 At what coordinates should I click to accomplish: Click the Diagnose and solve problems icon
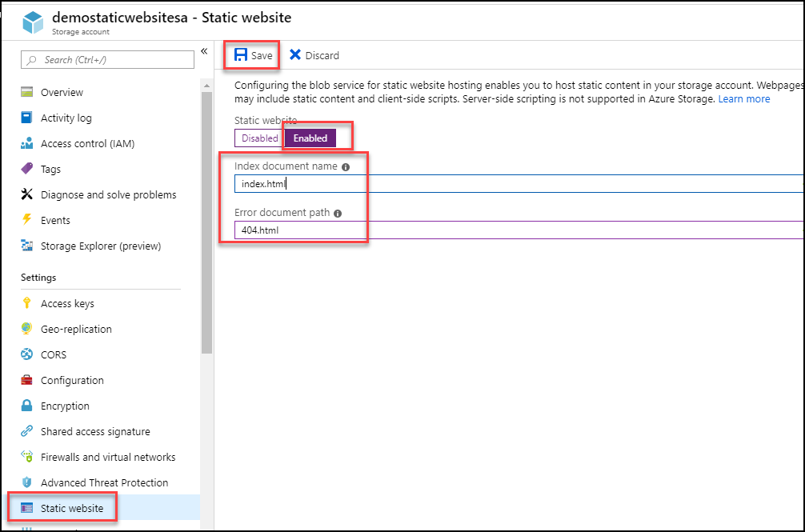point(26,194)
